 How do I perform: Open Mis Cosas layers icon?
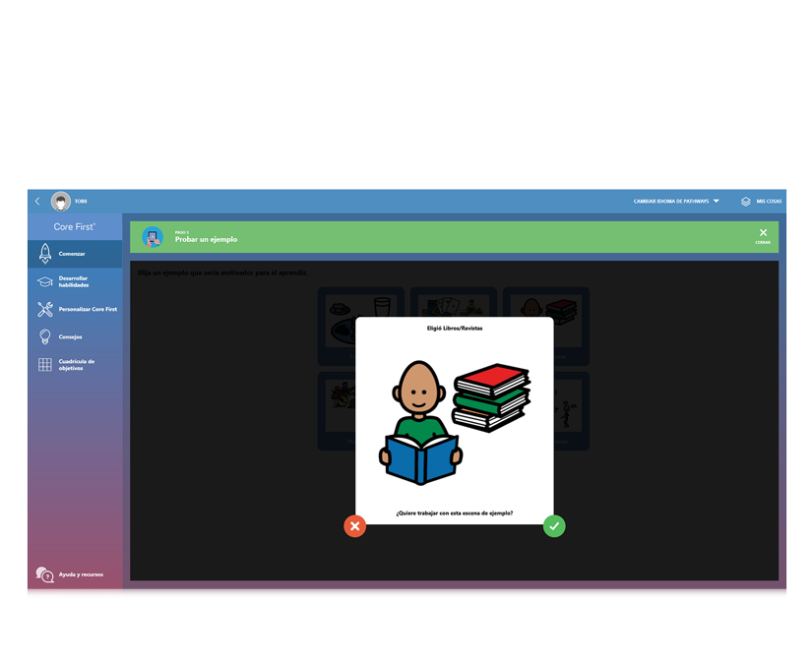pos(746,202)
